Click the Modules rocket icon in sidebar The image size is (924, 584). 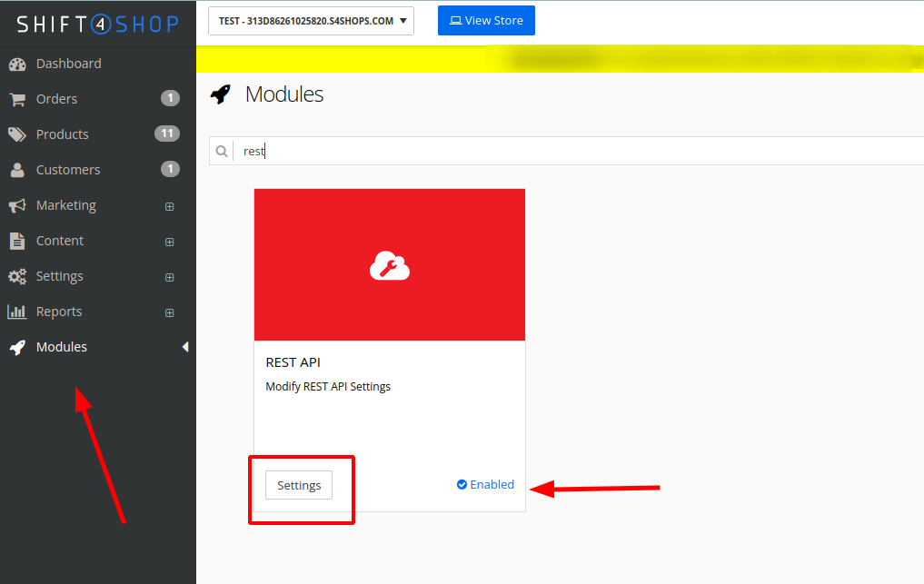pyautogui.click(x=17, y=347)
